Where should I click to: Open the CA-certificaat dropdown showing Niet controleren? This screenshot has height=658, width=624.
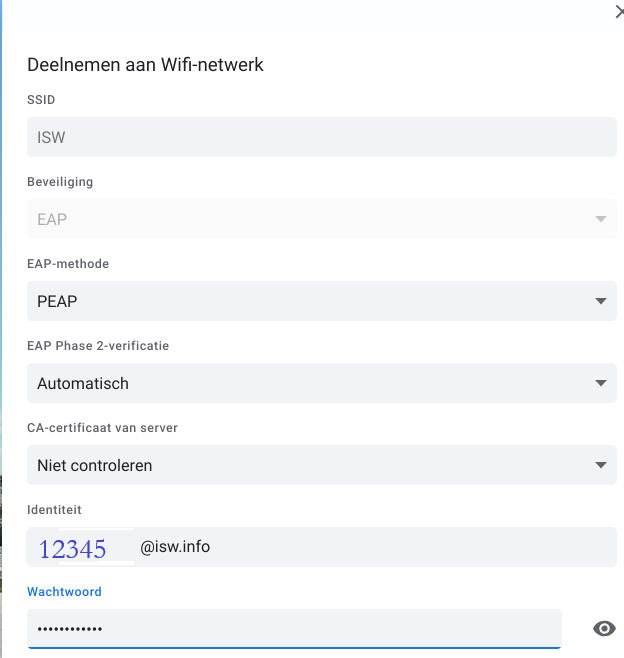click(322, 465)
